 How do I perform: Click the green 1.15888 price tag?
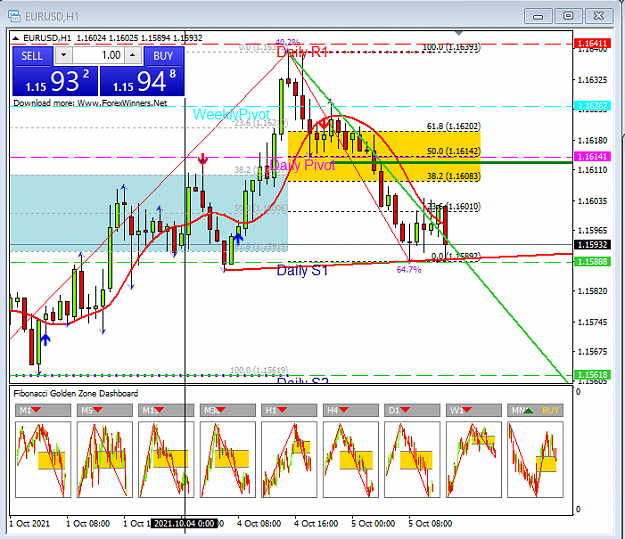pos(592,262)
